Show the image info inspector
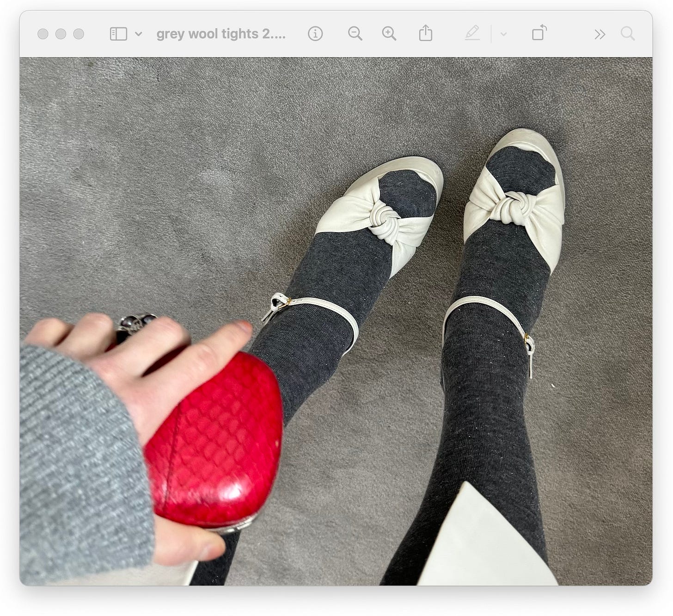The height and width of the screenshot is (616, 673). pyautogui.click(x=315, y=34)
